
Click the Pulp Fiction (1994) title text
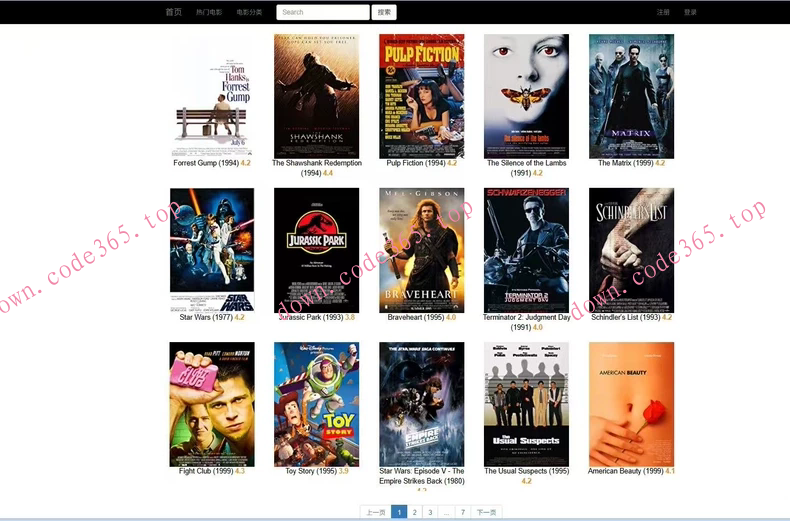coord(416,163)
